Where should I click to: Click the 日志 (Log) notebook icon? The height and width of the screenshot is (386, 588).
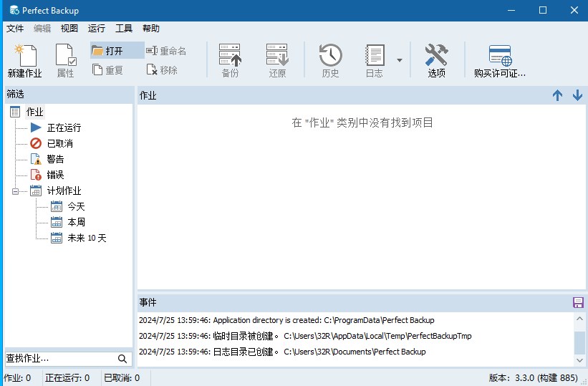pos(375,56)
